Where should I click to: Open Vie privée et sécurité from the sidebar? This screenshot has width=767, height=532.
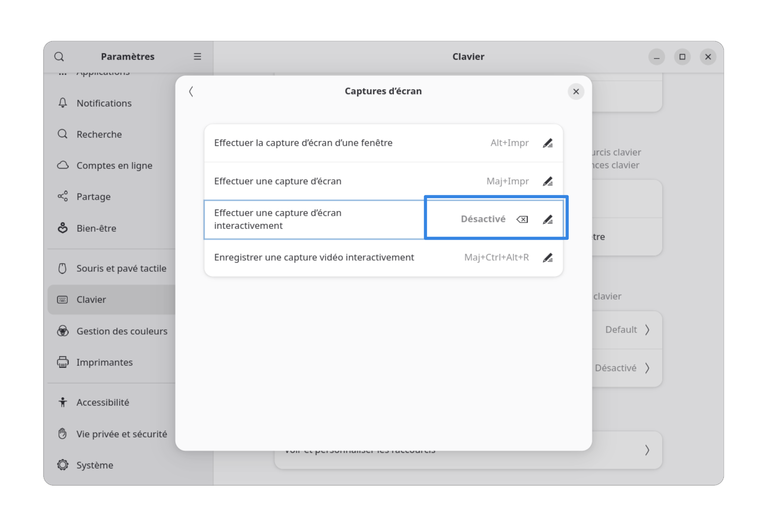(122, 434)
